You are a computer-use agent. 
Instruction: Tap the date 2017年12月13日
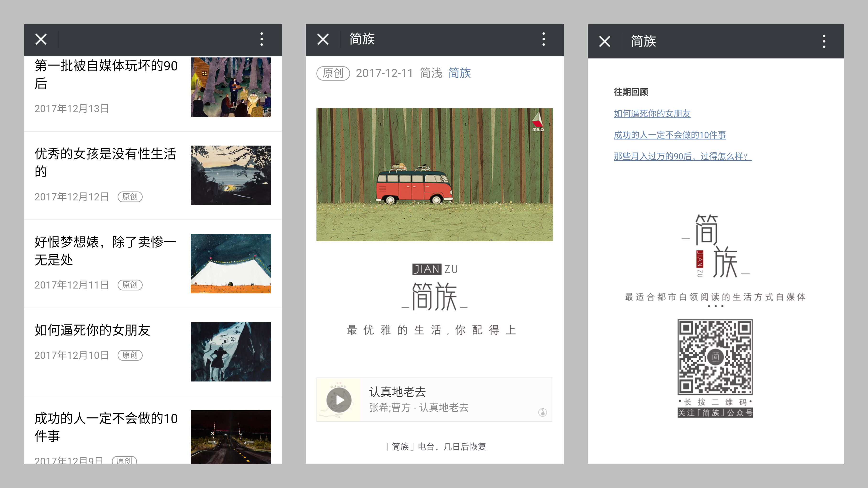[72, 108]
